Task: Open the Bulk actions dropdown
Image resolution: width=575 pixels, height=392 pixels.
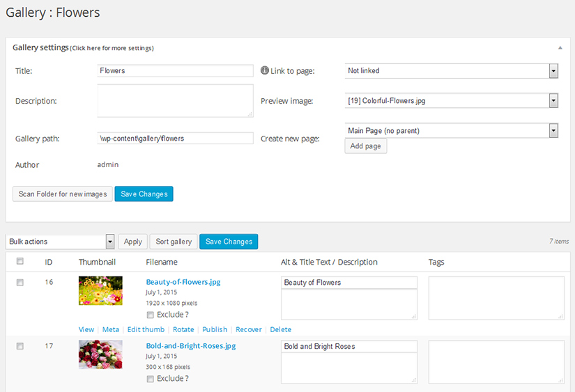Action: [61, 242]
